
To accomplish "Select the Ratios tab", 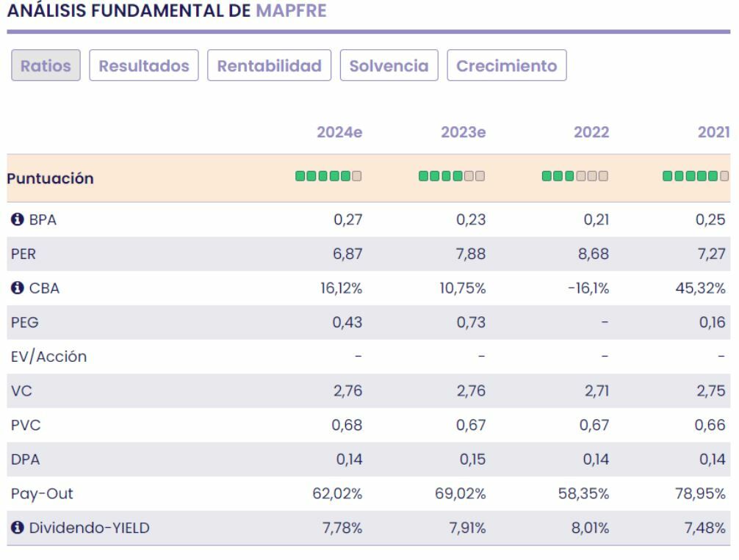I will tap(46, 66).
